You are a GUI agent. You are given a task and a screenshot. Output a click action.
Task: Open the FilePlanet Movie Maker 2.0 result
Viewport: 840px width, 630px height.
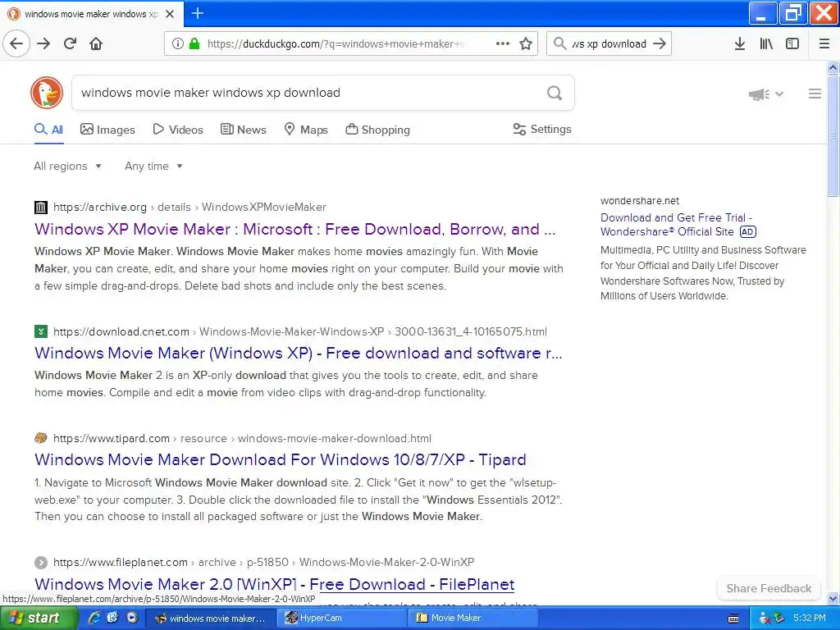pyautogui.click(x=274, y=584)
